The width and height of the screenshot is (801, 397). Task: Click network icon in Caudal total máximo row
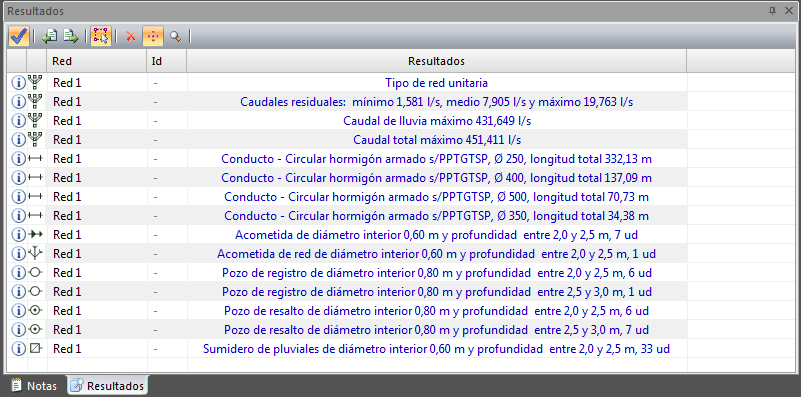click(x=36, y=139)
